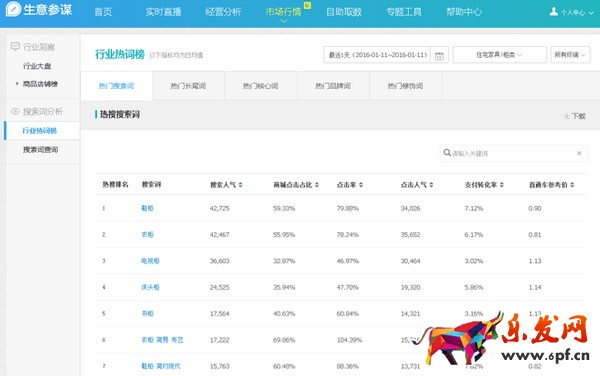
Task: Open the 床头柜 search term link
Action: (150, 287)
